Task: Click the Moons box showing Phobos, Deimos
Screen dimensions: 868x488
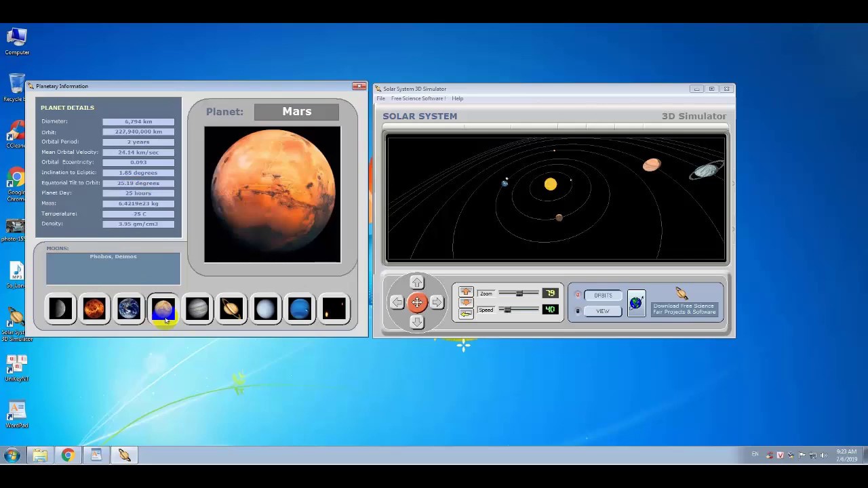Action: click(113, 268)
